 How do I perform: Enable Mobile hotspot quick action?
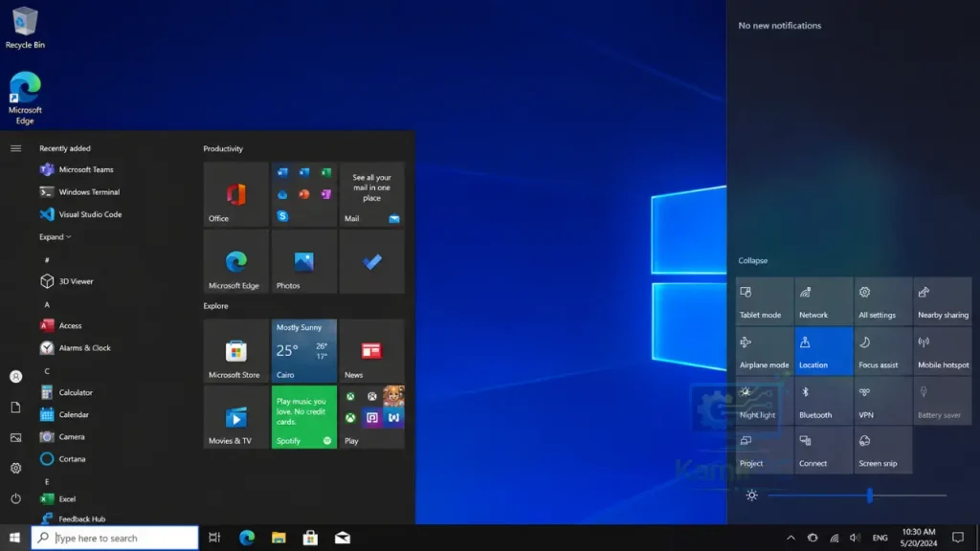943,352
